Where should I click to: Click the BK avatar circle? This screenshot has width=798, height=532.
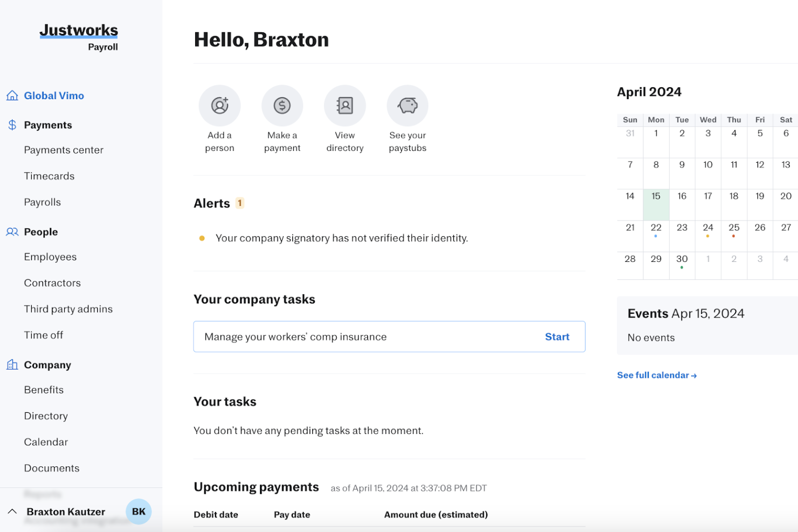click(139, 512)
